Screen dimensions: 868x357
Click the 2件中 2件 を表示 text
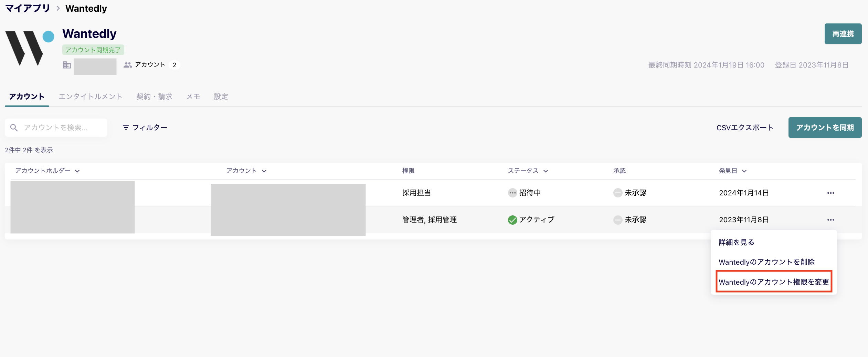pos(29,150)
